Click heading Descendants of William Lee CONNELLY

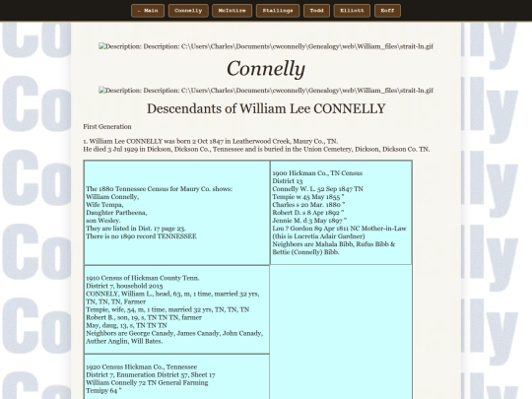coord(266,109)
